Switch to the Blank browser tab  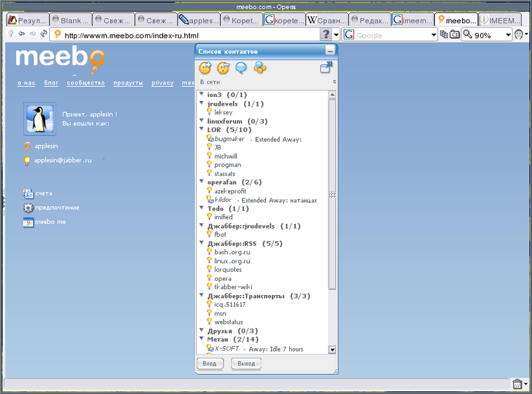(x=70, y=19)
